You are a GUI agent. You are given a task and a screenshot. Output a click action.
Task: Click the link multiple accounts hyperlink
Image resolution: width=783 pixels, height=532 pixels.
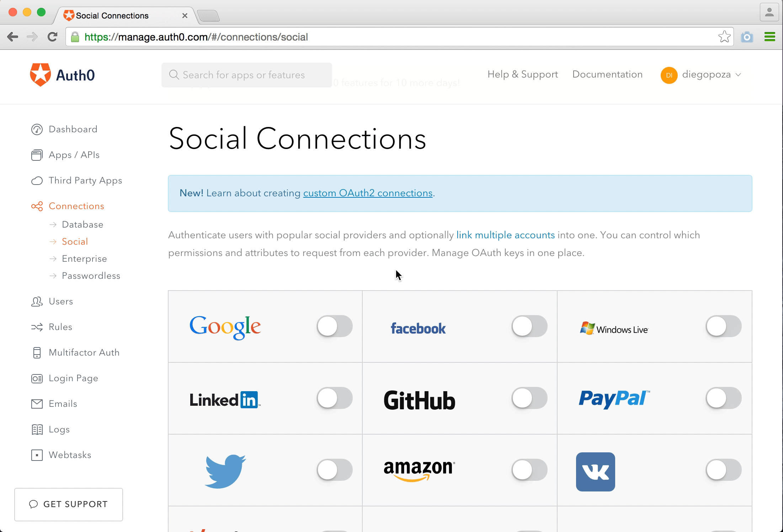[505, 235]
